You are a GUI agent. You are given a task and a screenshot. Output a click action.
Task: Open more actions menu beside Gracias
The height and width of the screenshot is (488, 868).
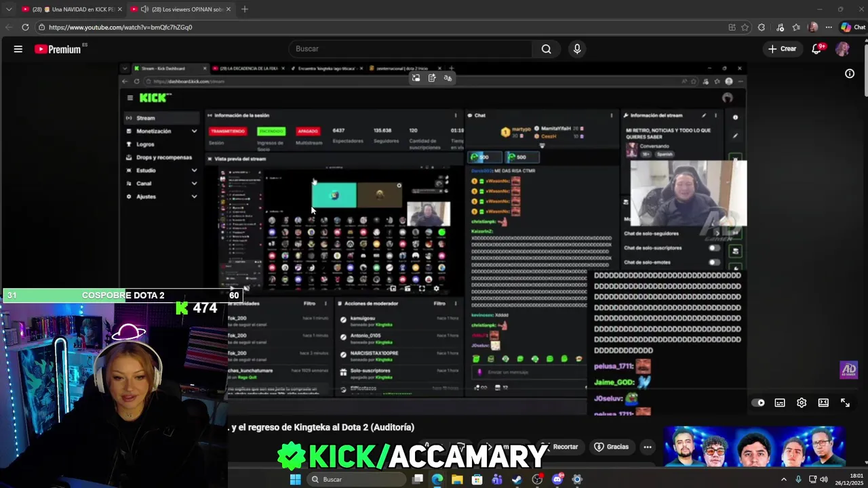point(648,447)
